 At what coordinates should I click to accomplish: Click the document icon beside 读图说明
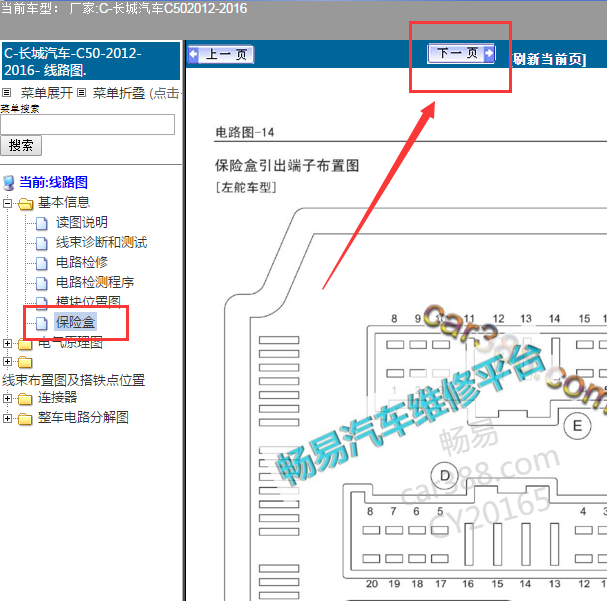(42, 223)
